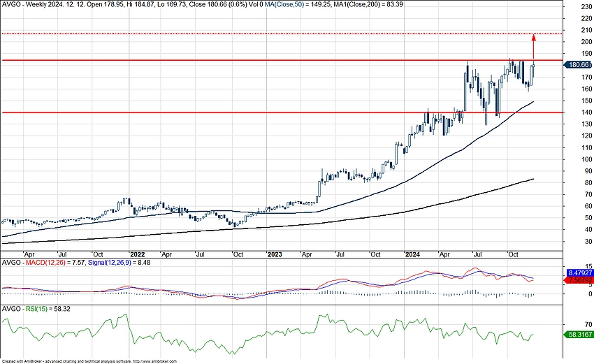Click the 140 price axis label
Image resolution: width=594 pixels, height=364 pixels.
(x=587, y=112)
